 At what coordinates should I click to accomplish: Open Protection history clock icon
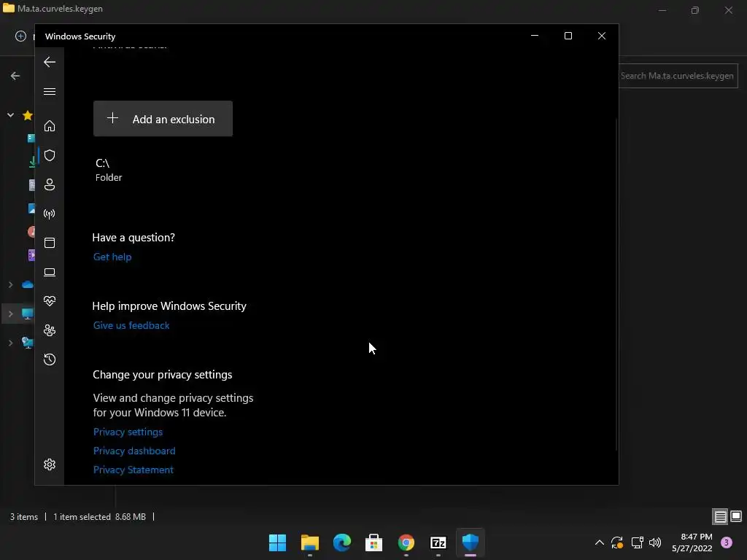[x=50, y=359]
